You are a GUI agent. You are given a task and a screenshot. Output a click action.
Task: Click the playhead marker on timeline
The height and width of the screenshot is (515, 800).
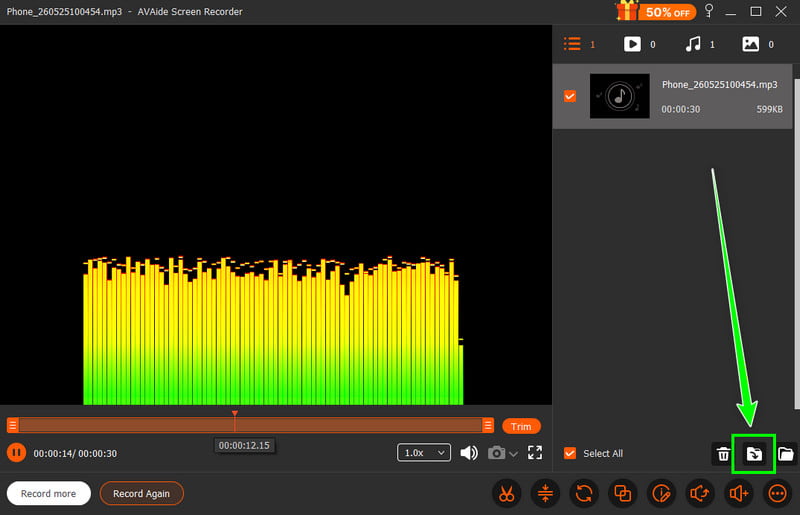click(235, 413)
